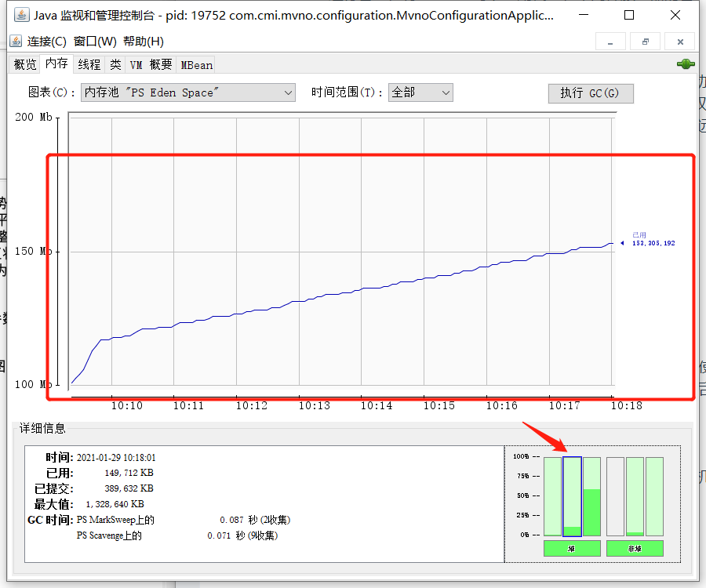Viewport: 706px width, 588px height.
Task: Click the green 非堆 non-heap button
Action: pyautogui.click(x=635, y=548)
